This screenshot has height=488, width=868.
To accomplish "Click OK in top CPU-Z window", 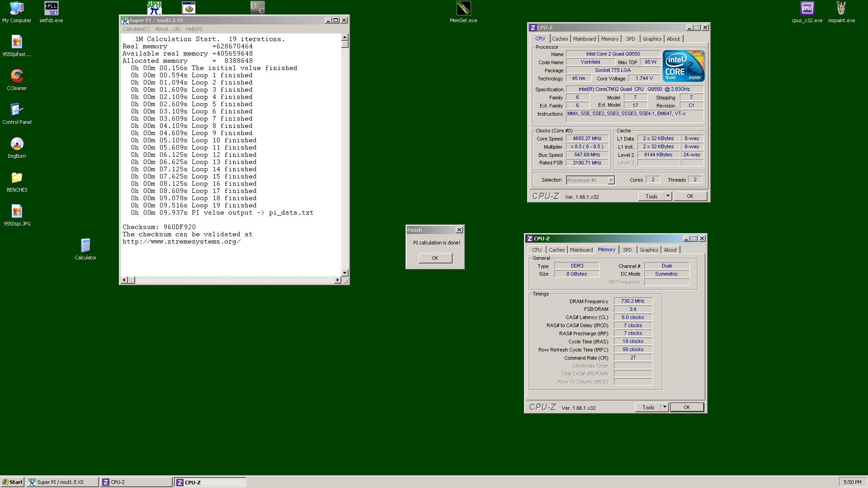I will [x=690, y=196].
